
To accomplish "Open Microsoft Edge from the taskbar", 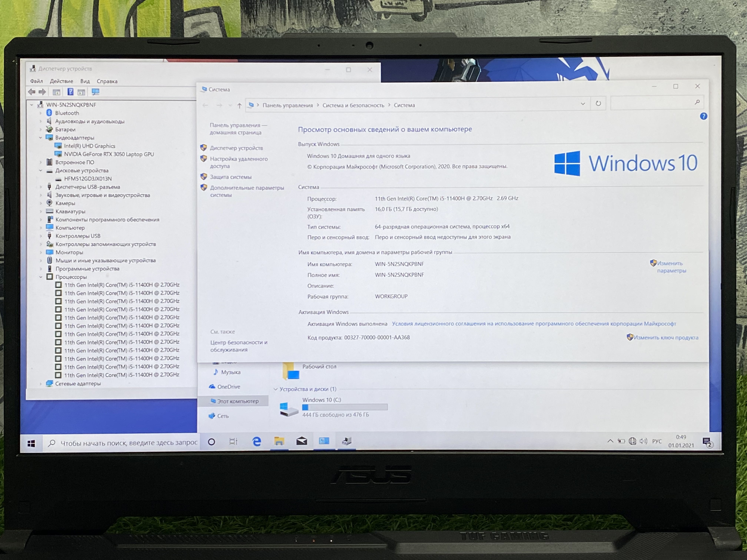I will pyautogui.click(x=257, y=441).
